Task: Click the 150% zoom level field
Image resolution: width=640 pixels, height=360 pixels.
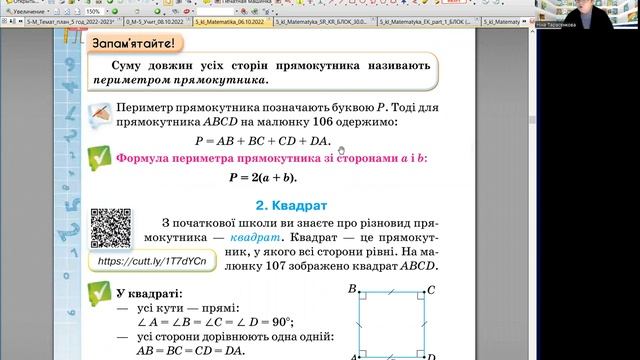Action: 94,11
